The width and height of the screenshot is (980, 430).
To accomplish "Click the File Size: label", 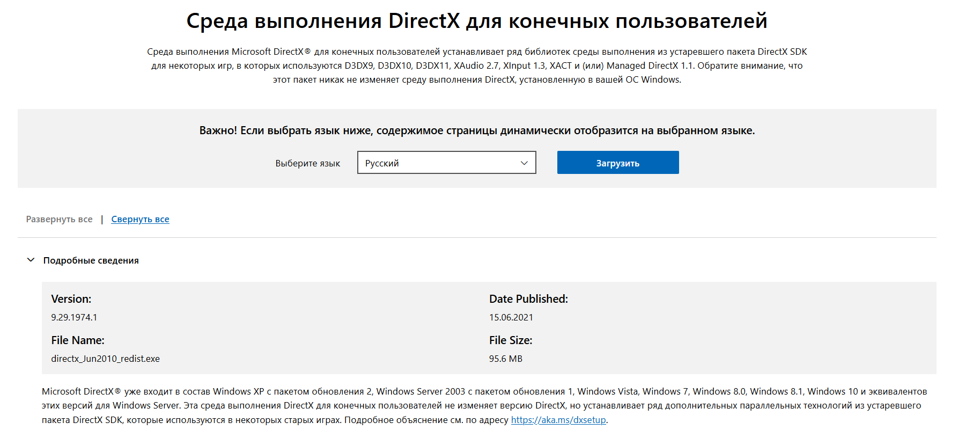I will click(x=510, y=340).
